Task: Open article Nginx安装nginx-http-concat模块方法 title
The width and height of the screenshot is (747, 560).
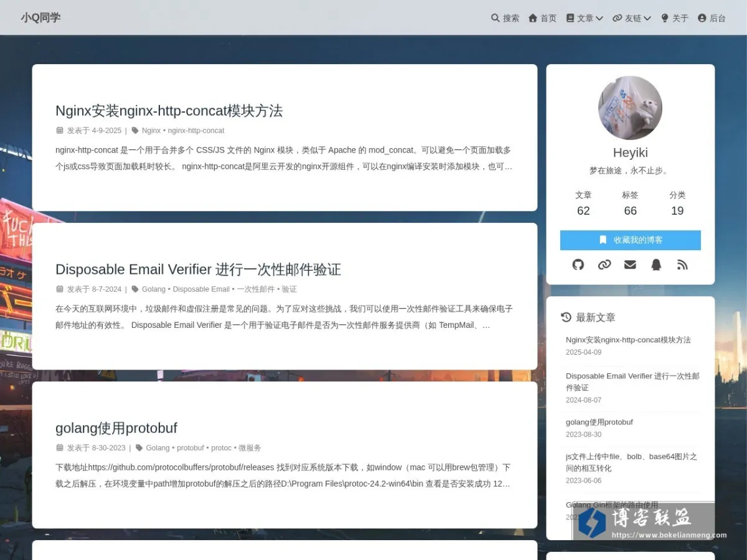Action: 169,111
